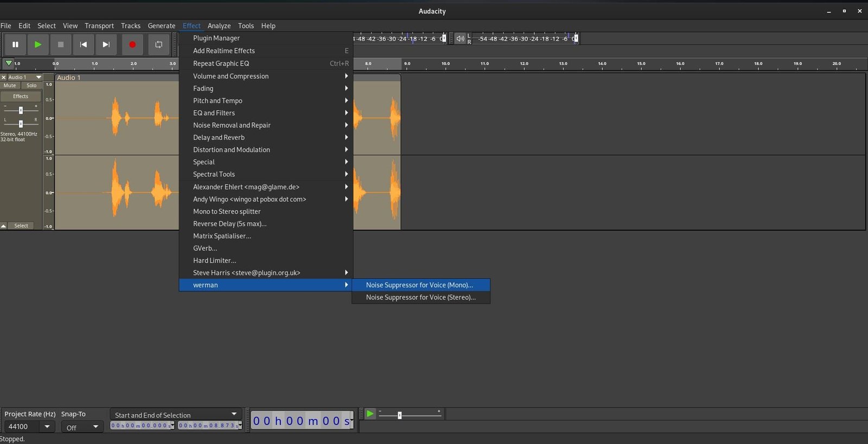Click the track Select button

(21, 226)
